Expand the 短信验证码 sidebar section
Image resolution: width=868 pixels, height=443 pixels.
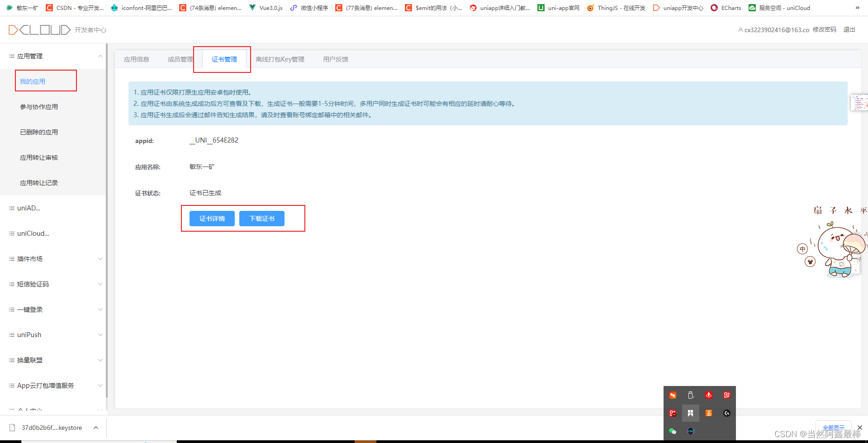pos(100,284)
